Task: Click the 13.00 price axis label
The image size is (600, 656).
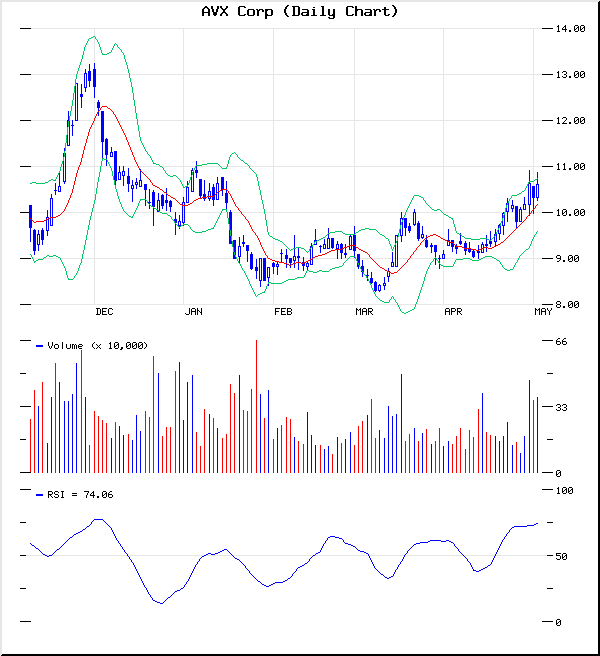Action: pyautogui.click(x=570, y=74)
